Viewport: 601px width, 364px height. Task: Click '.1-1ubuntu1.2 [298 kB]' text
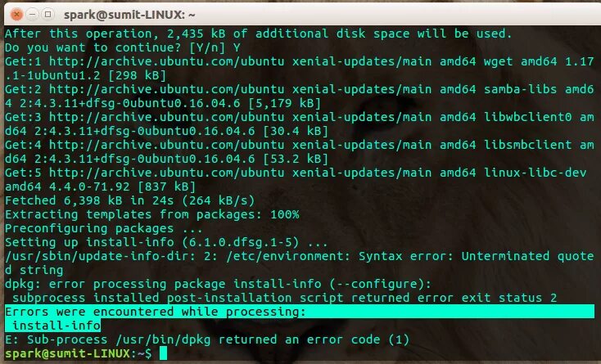[85, 75]
